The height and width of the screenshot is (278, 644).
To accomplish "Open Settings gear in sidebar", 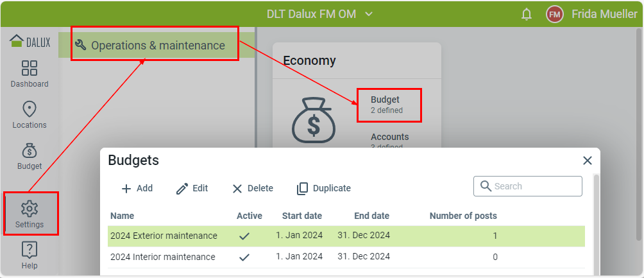I will 30,214.
